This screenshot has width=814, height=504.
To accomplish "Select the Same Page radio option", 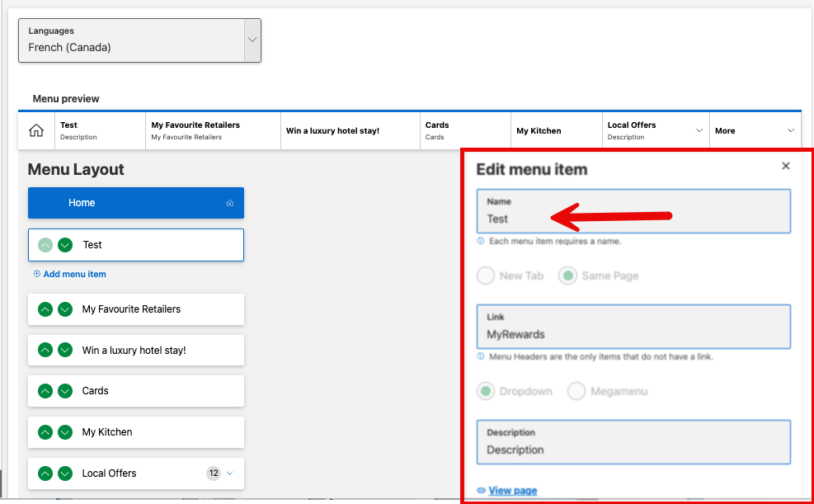I will [568, 276].
